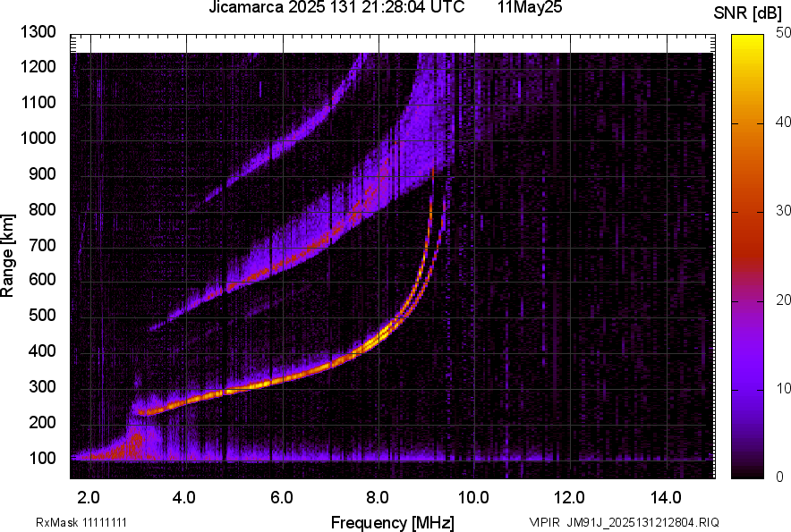Click the 100 range tick label
This screenshot has width=791, height=532.
pos(42,458)
